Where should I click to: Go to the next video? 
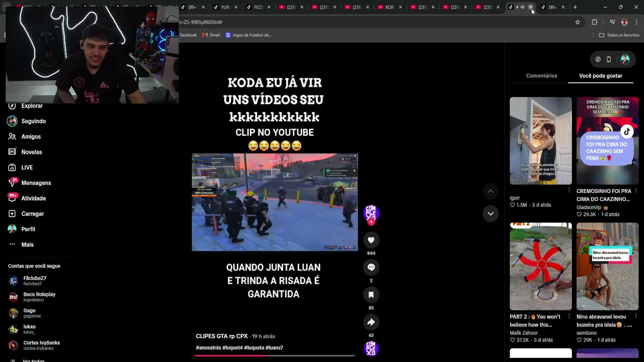point(491,214)
